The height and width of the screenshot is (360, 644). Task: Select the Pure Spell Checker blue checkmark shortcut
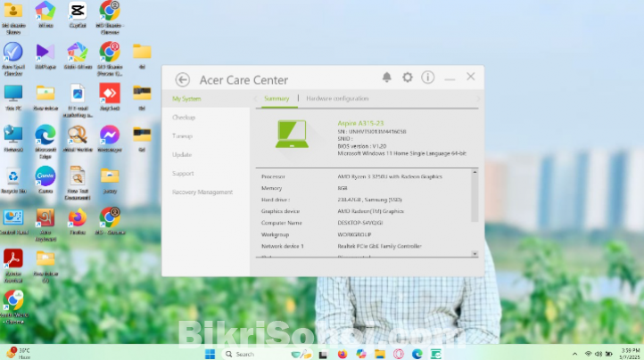13,59
